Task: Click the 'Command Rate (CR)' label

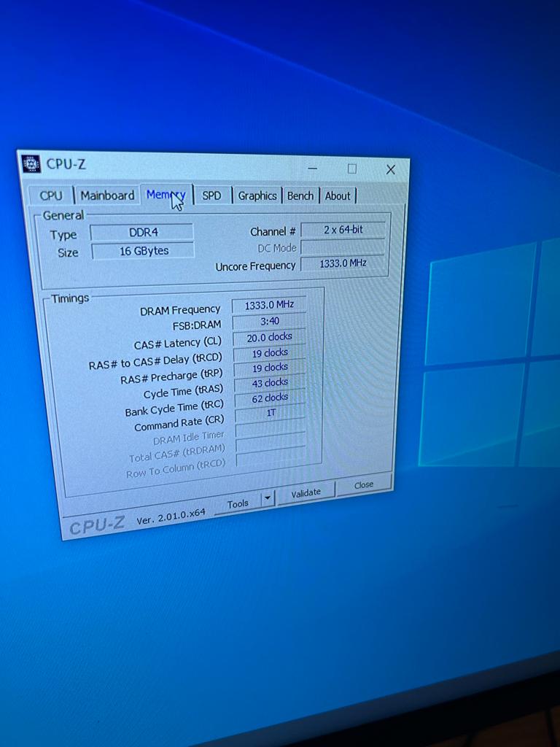Action: tap(179, 424)
